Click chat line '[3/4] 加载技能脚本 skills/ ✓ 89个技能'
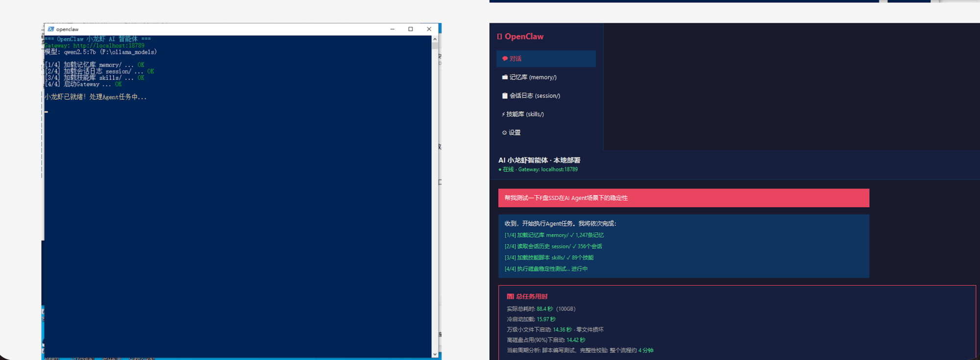The height and width of the screenshot is (360, 980). (549, 258)
